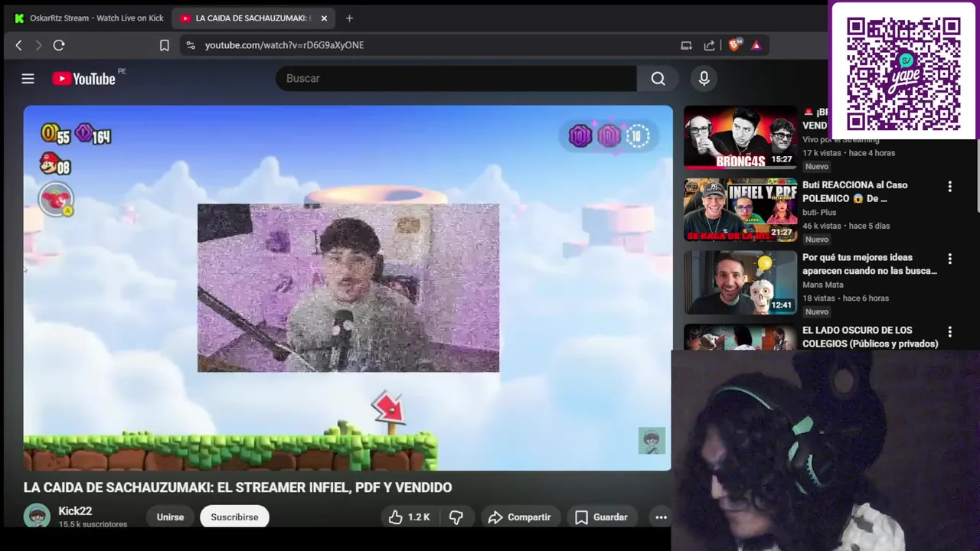Click Nuevo badge under Buti REACCIONA video
The width and height of the screenshot is (980, 551).
pyautogui.click(x=817, y=239)
